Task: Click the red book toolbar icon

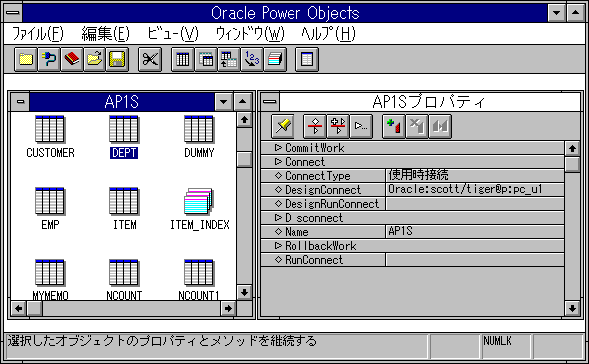Action: (x=72, y=59)
